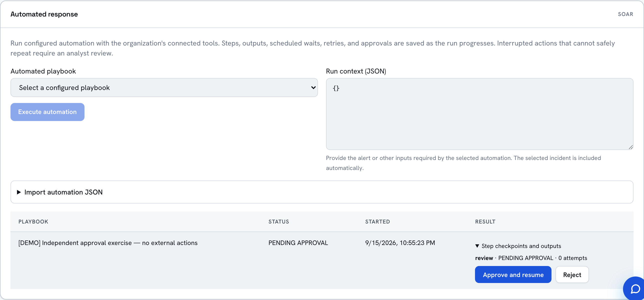
Task: Expand the Import automation JSON section
Action: (322, 192)
